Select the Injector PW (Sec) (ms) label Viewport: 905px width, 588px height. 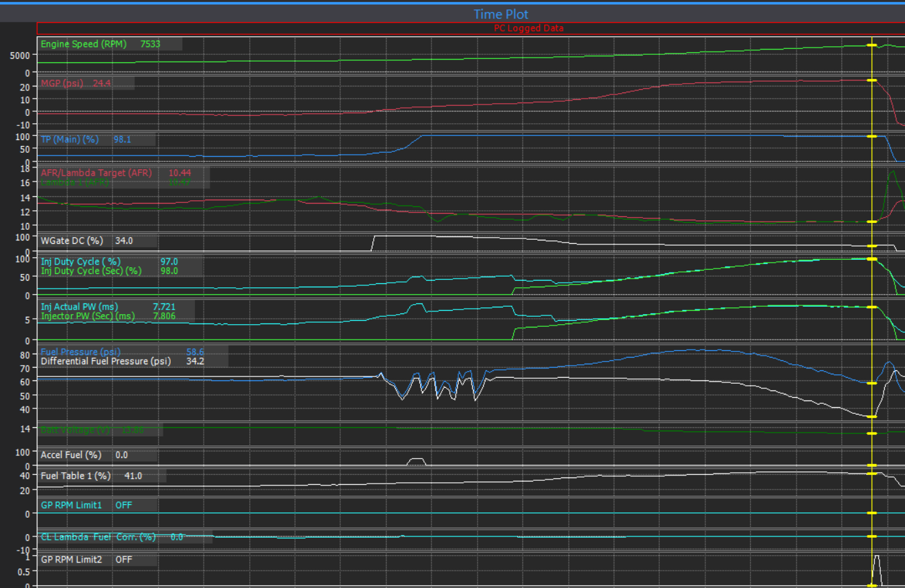(88, 316)
